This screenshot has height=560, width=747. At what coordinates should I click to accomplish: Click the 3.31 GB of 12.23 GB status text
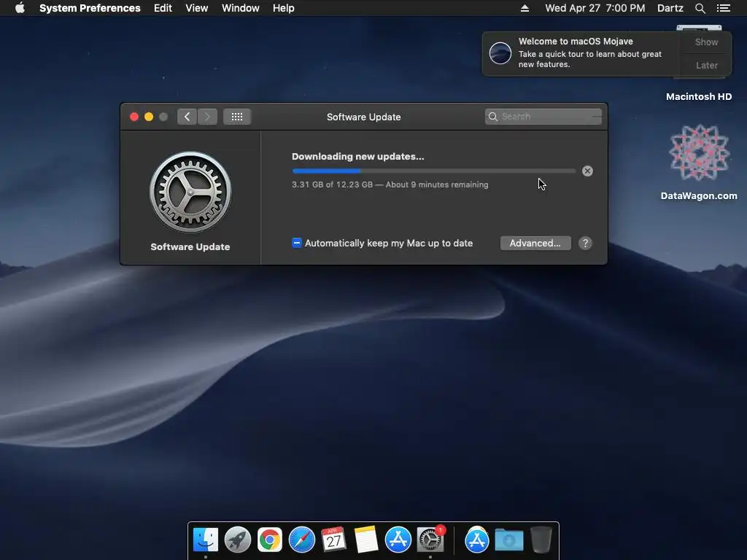coord(390,184)
